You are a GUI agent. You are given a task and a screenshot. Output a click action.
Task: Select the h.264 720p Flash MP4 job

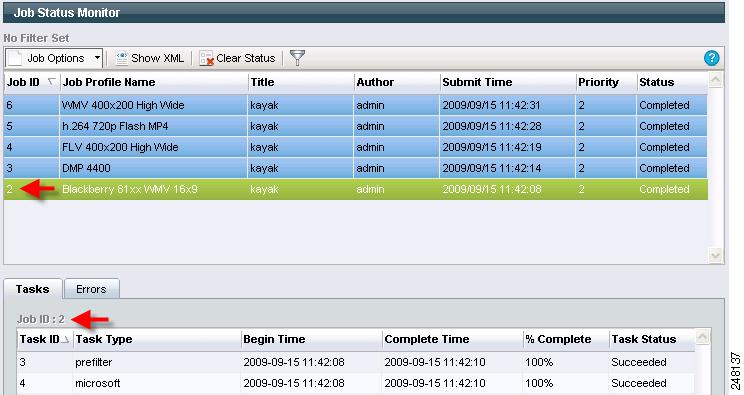[x=355, y=126]
